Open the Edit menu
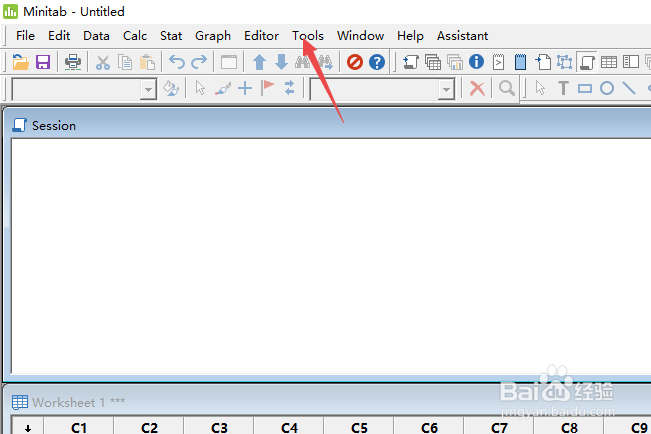Image resolution: width=651 pixels, height=434 pixels. [x=59, y=36]
